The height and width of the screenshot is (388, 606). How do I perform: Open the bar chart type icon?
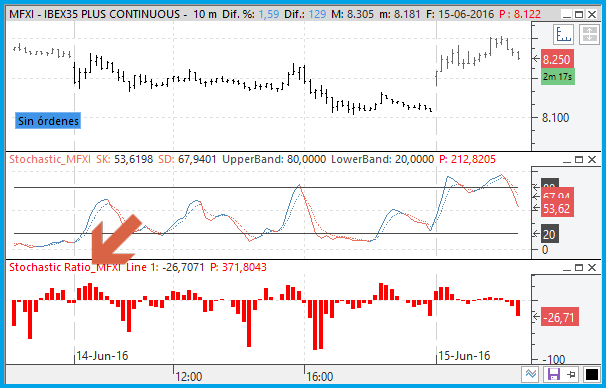click(x=563, y=34)
